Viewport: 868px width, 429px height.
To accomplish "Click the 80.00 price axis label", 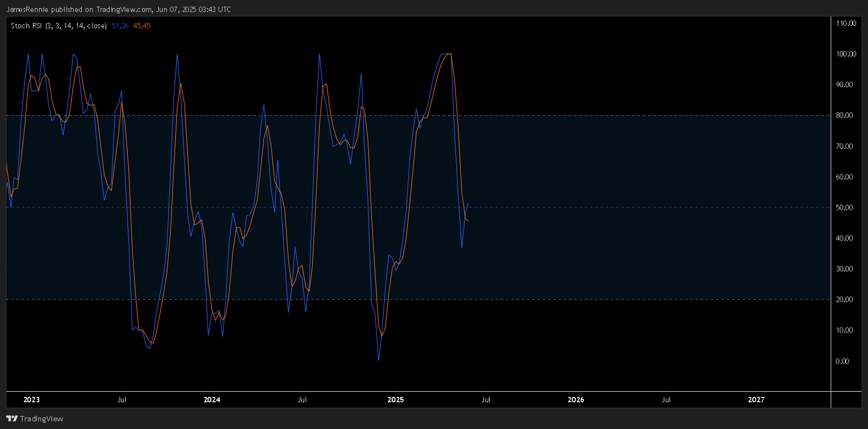I will tap(844, 115).
